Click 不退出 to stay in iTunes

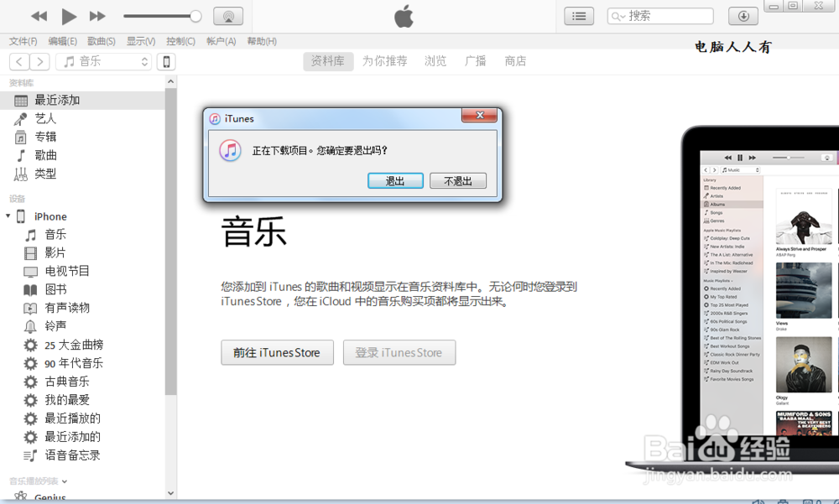tap(458, 181)
